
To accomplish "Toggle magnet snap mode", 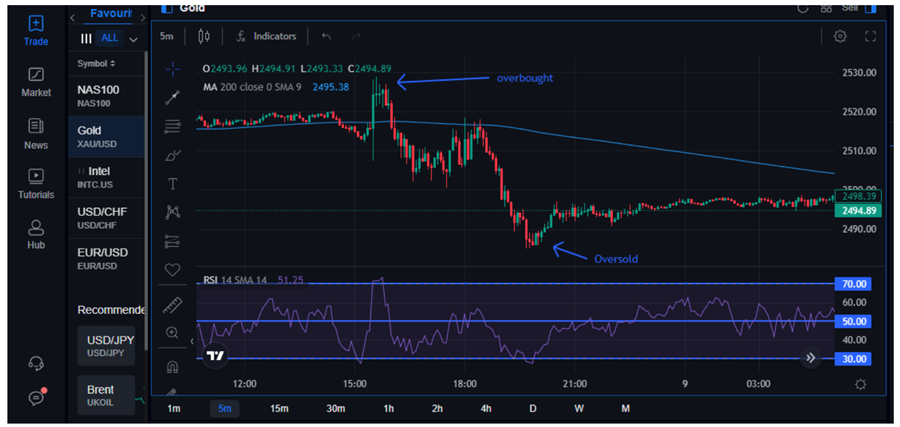I will [173, 365].
